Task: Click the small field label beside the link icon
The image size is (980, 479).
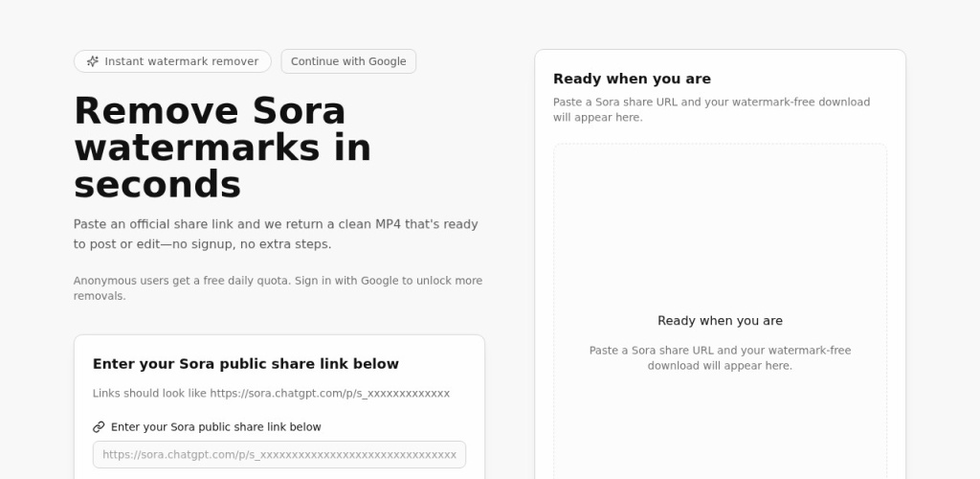Action: [216, 427]
